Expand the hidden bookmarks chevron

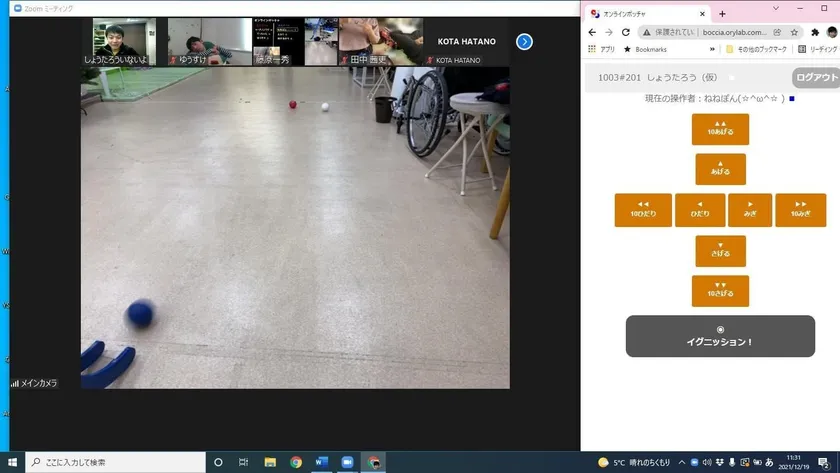(712, 49)
